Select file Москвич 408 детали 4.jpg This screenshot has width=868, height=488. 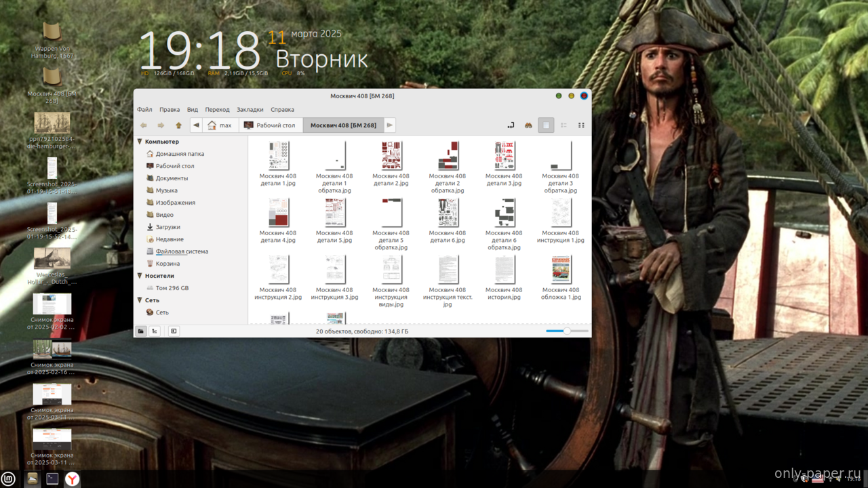[x=278, y=220]
